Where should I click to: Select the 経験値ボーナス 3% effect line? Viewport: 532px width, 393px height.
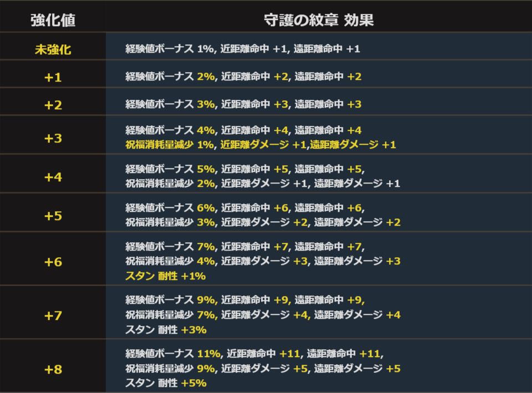(x=243, y=104)
